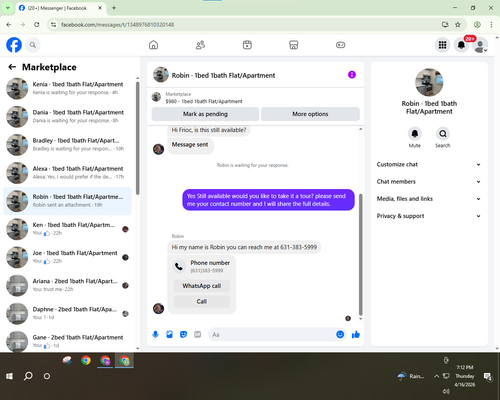Open the Ariana 2bed conversation
The width and height of the screenshot is (500, 400).
[68, 285]
